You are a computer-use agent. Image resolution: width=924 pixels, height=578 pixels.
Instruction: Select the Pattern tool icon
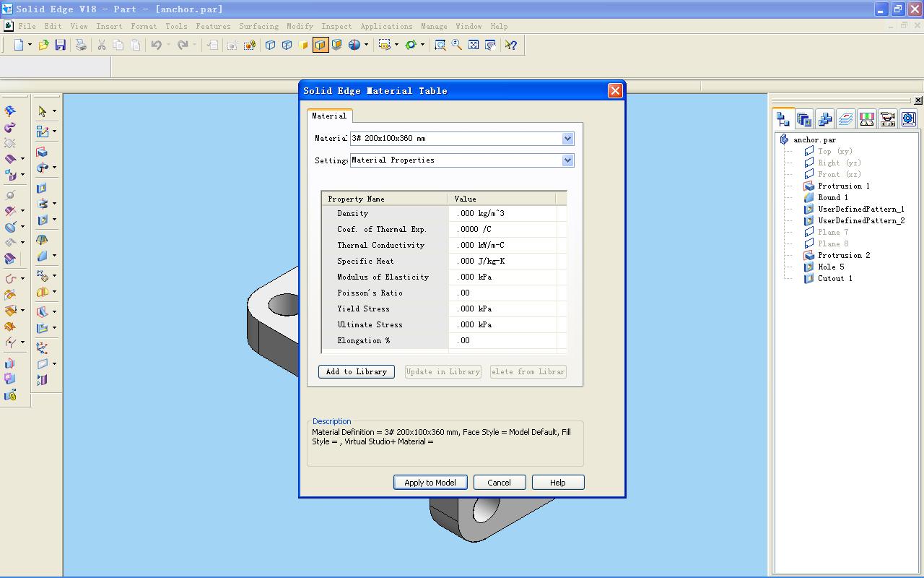(42, 276)
